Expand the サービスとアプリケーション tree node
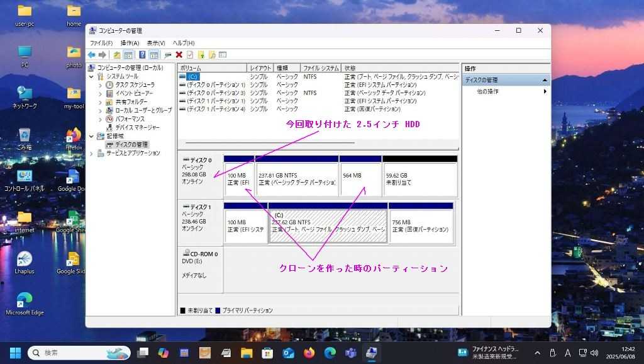Viewport: 644px width, 364px height. coord(92,153)
